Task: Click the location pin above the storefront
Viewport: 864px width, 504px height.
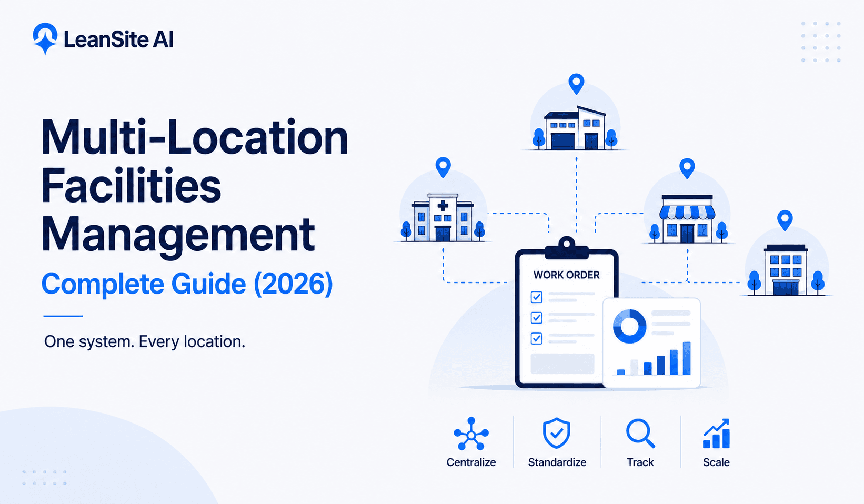Action: 687,168
